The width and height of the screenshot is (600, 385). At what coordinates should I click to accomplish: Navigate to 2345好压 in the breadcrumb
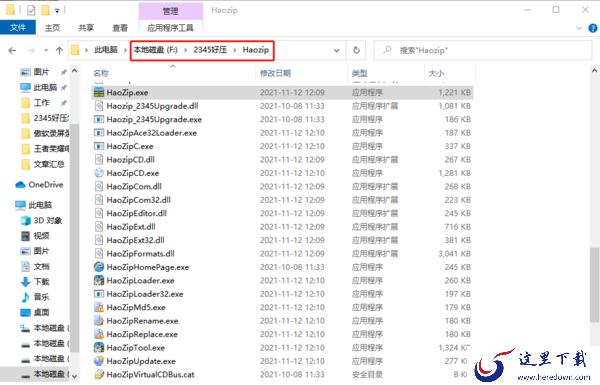(210, 50)
